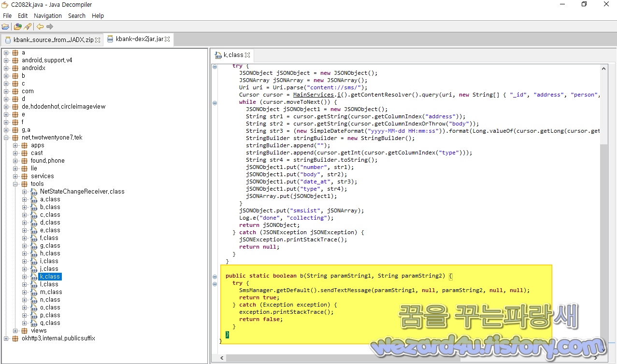Click package icon for f

tap(15, 122)
